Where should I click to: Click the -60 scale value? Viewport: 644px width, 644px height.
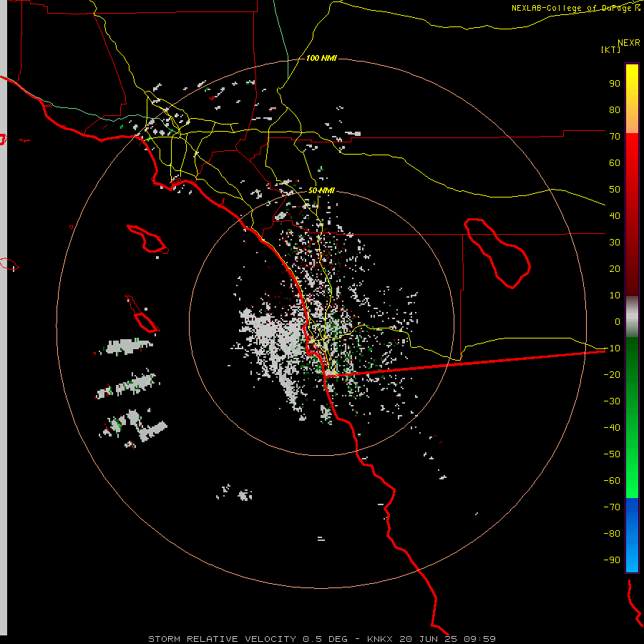(x=612, y=481)
